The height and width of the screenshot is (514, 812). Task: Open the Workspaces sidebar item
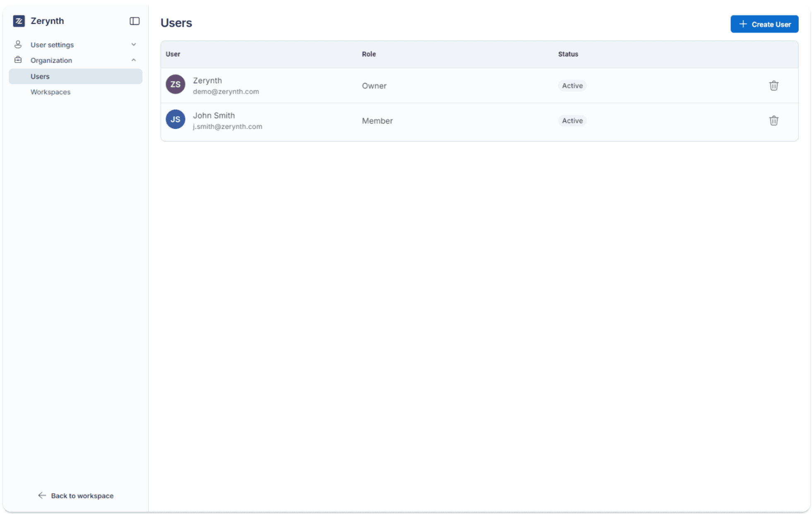50,92
